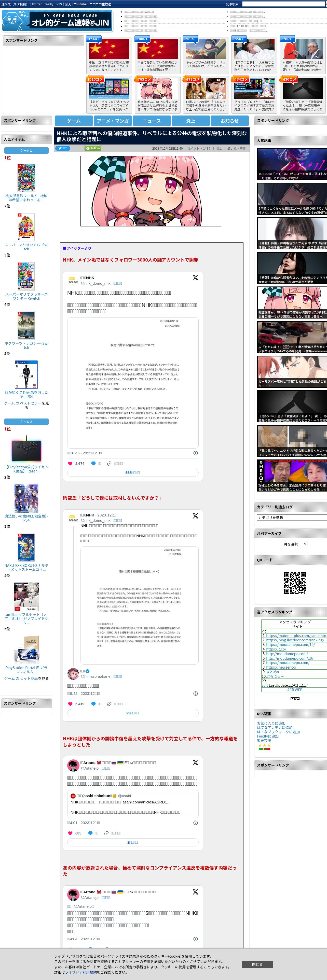Click the green Follow button

pos(93,148)
